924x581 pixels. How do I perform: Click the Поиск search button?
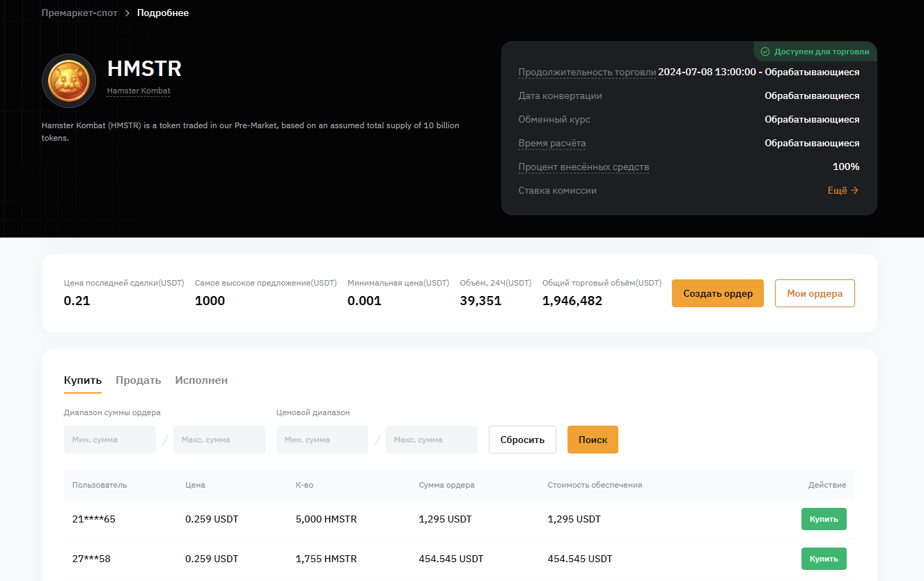pos(593,440)
